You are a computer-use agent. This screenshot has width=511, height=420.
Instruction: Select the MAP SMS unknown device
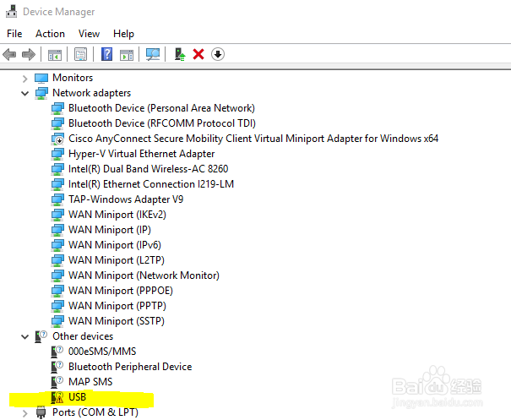tap(90, 382)
